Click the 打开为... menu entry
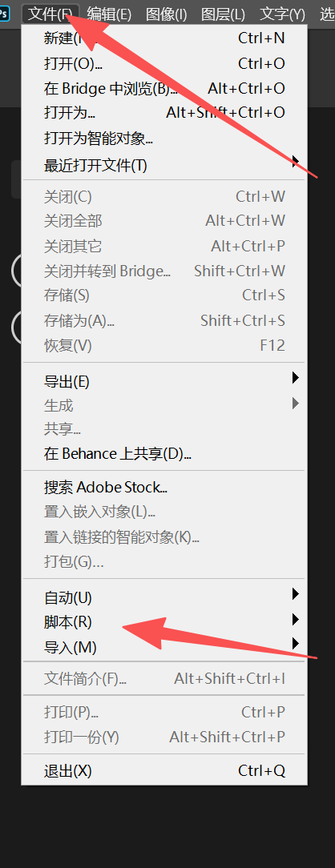335x868 pixels. pyautogui.click(x=164, y=113)
